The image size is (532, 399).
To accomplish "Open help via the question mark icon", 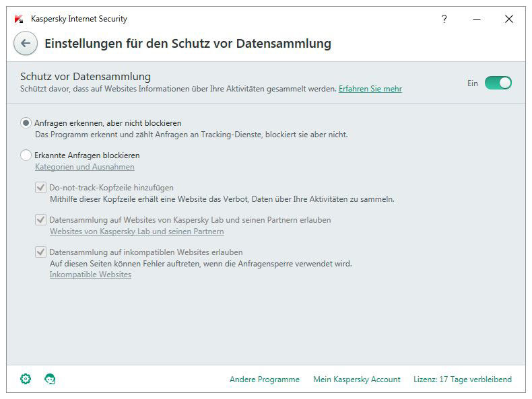I will (x=444, y=19).
